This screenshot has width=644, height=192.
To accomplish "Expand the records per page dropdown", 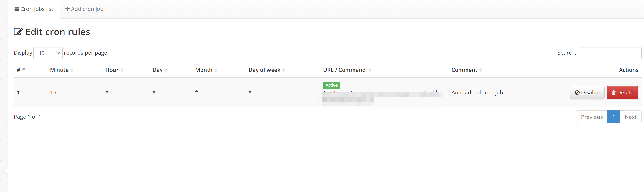I will [x=48, y=53].
